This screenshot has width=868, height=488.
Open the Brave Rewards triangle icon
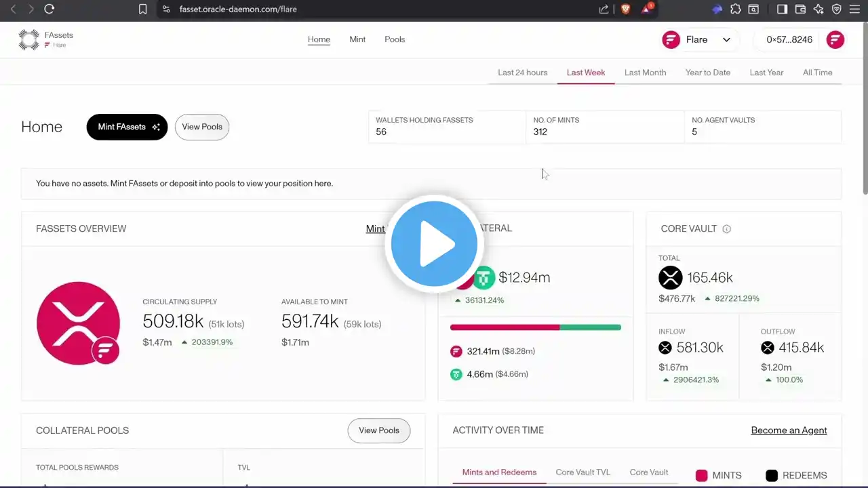[x=648, y=9]
